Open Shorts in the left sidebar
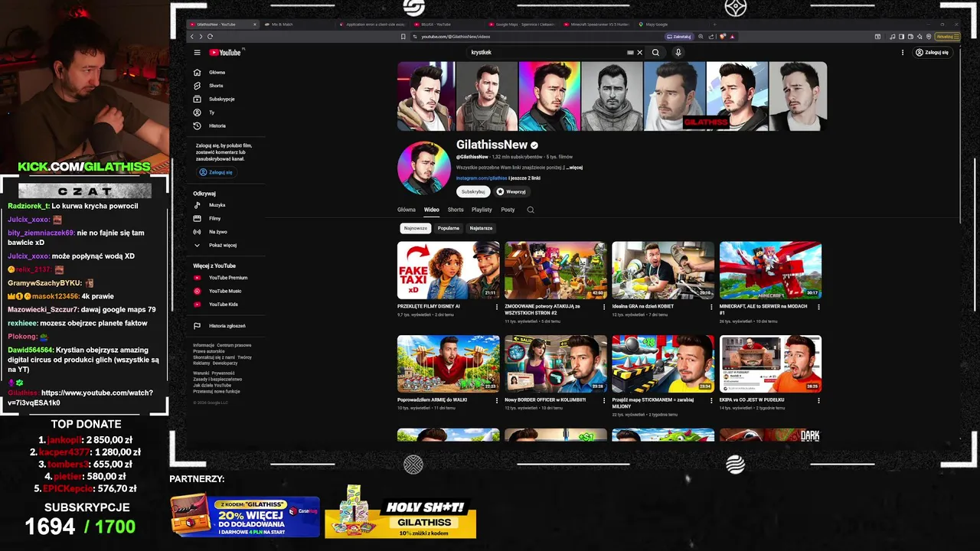980x551 pixels. point(216,86)
